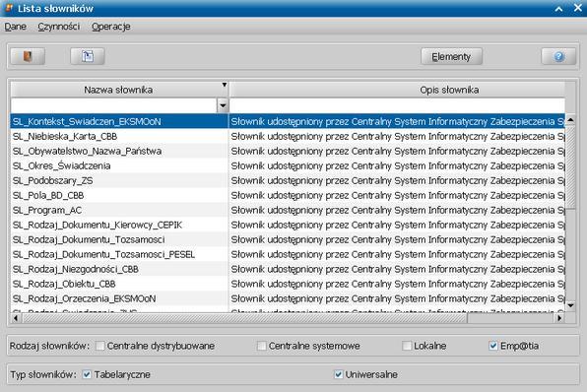The height and width of the screenshot is (392, 587).
Task: Click vertical scrollbar down arrow
Action: 570,306
